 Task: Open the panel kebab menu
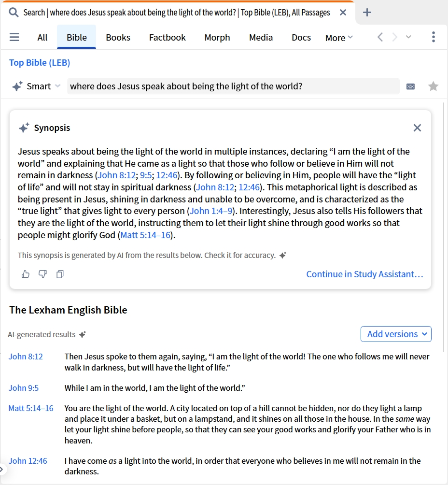pos(434,37)
